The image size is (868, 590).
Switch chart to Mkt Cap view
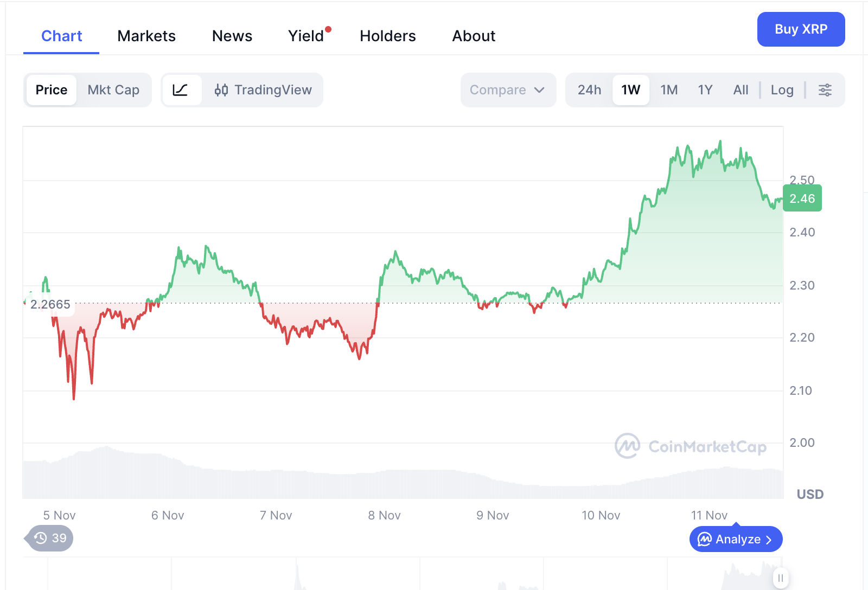[113, 90]
